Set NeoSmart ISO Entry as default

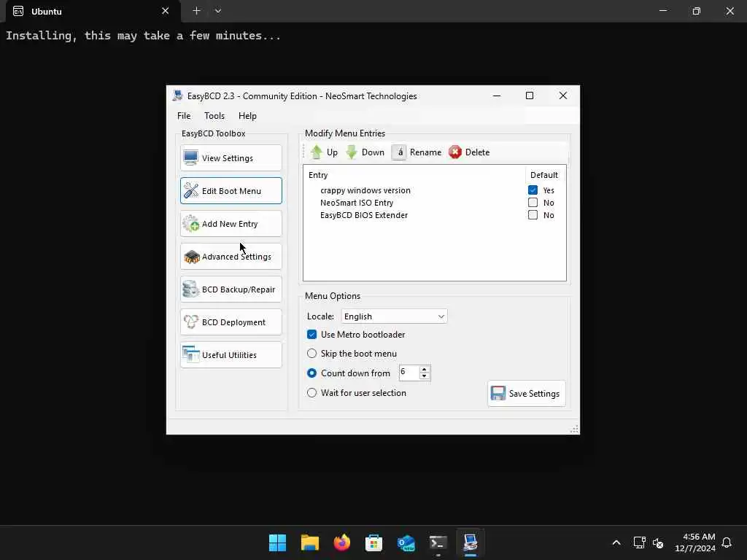tap(533, 203)
